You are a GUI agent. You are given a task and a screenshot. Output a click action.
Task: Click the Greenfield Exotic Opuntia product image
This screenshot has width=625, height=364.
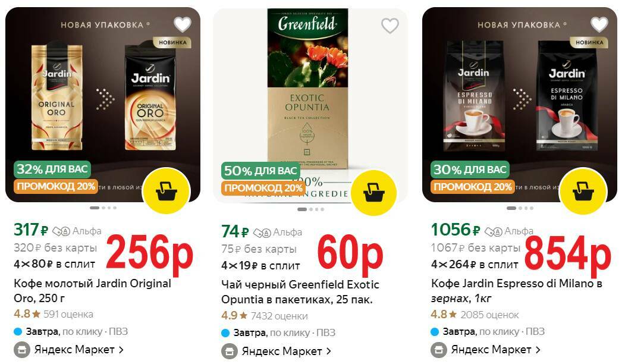pyautogui.click(x=307, y=90)
